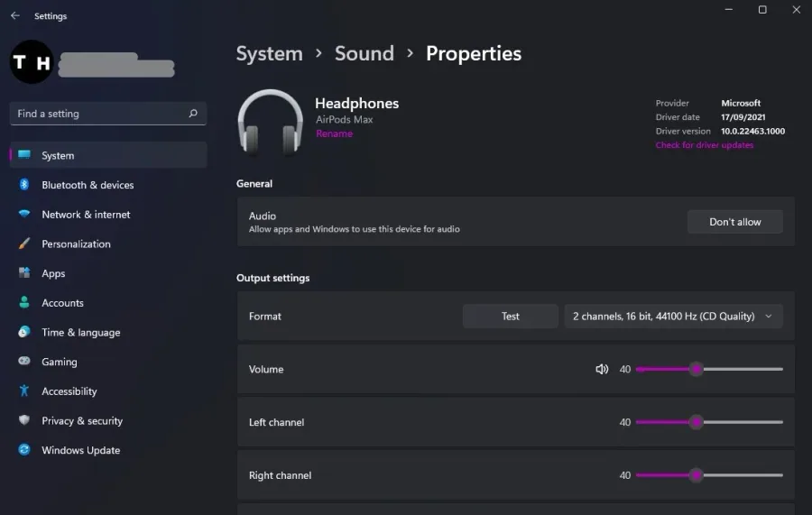Click the search magnifier icon
812x515 pixels.
193,113
